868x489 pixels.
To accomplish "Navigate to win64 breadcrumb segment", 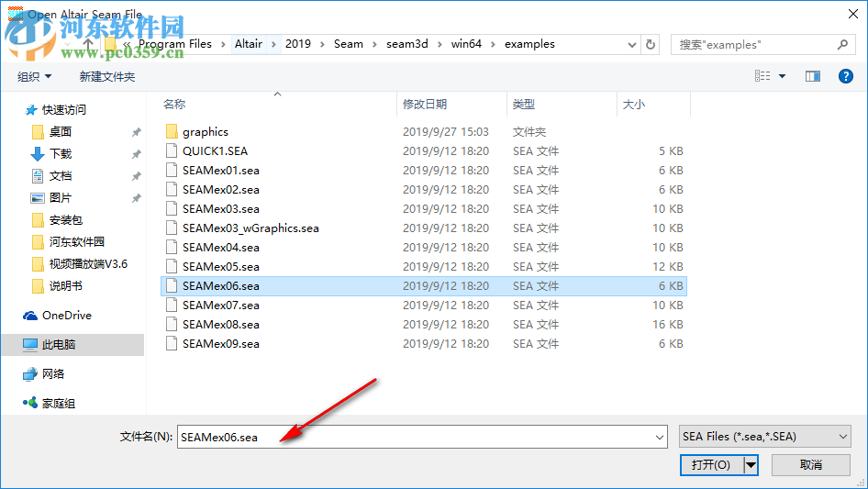I will (466, 44).
